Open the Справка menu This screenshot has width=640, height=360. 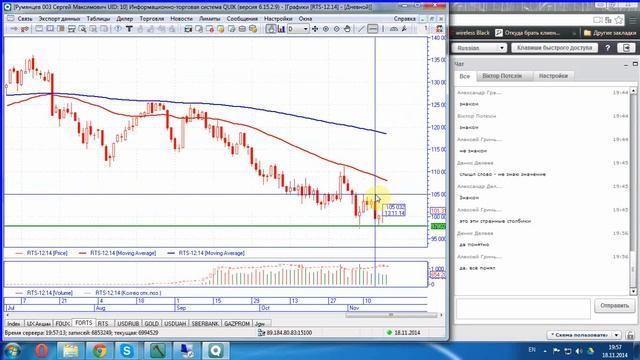404,19
